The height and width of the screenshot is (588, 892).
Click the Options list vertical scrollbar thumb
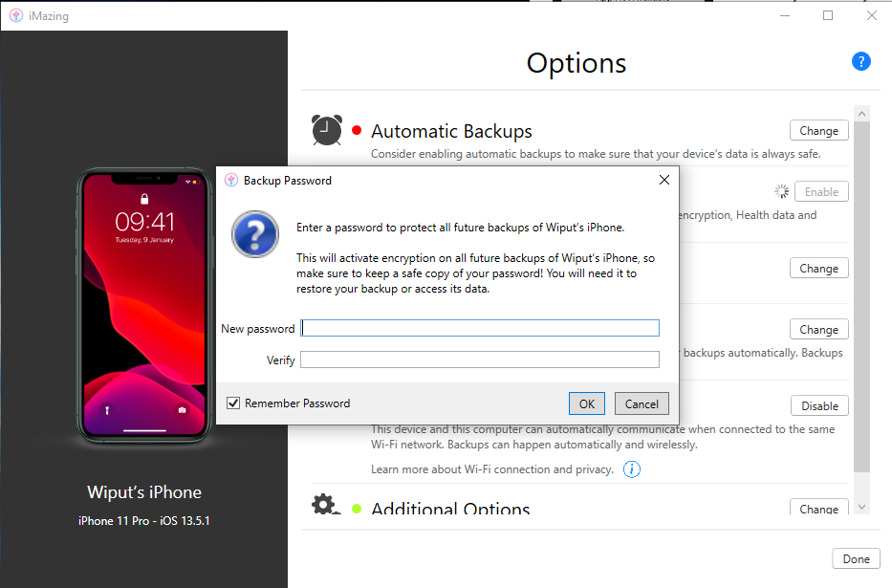pos(861,296)
